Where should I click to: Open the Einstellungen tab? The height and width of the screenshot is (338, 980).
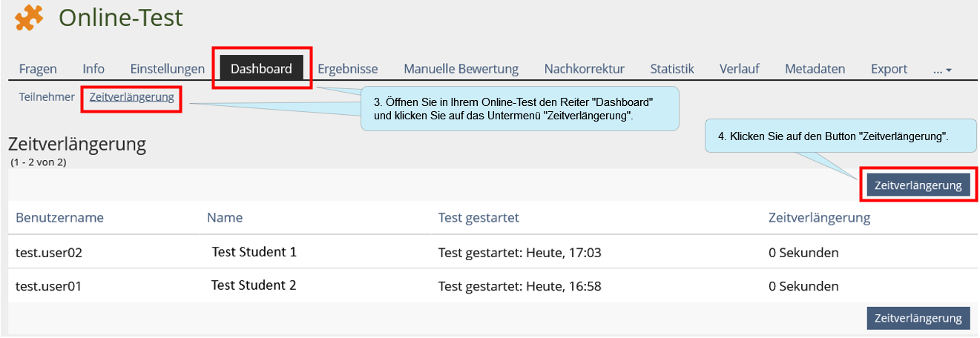168,69
